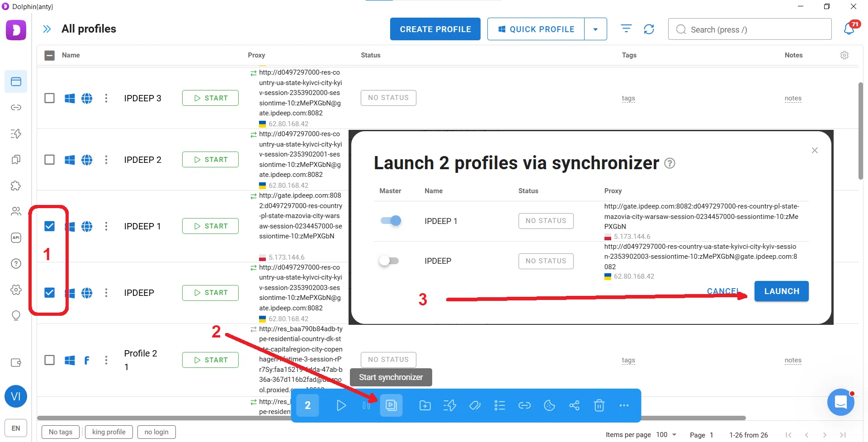Open extensions puzzle sidebar icon
This screenshot has height=442, width=868.
[x=16, y=185]
